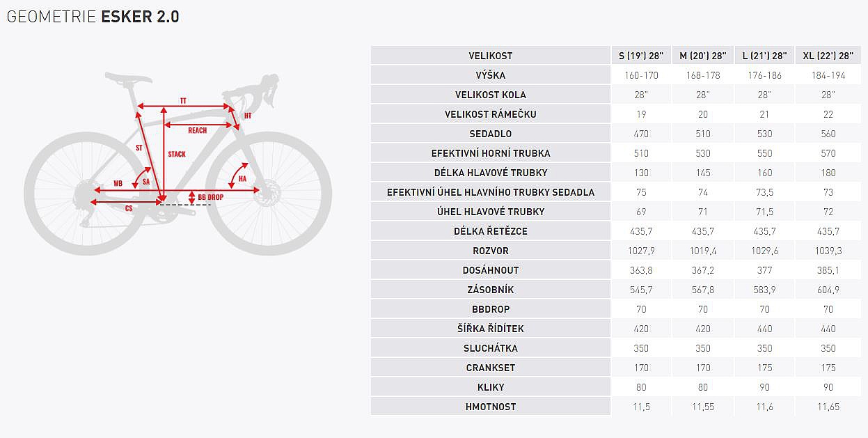Select the HMOTNOST row label
Screen dimensions: 868x438
[x=491, y=407]
